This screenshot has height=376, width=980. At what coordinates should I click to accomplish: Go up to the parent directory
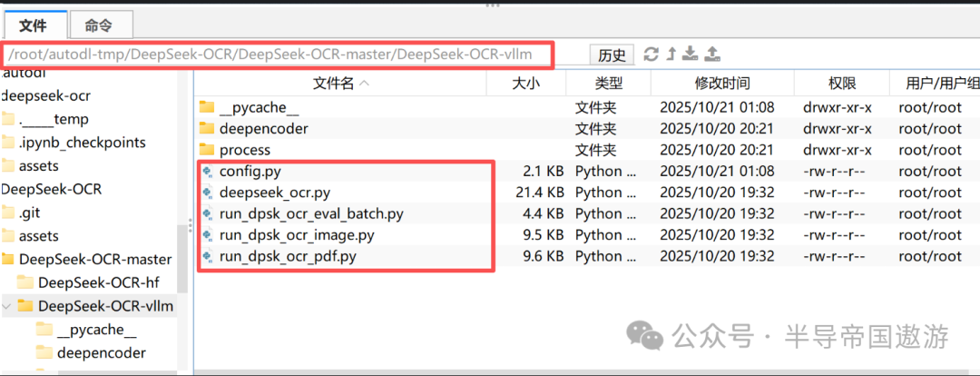coord(671,54)
